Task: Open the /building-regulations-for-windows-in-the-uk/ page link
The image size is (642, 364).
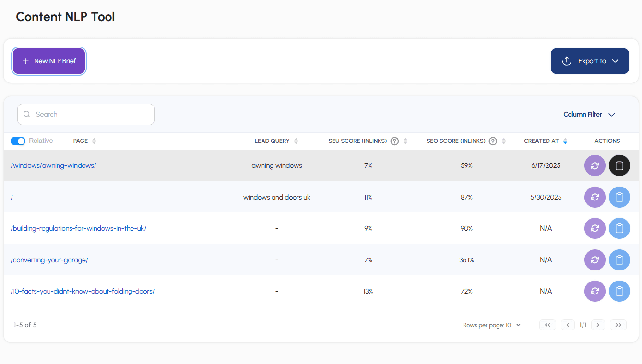Action: click(x=79, y=228)
